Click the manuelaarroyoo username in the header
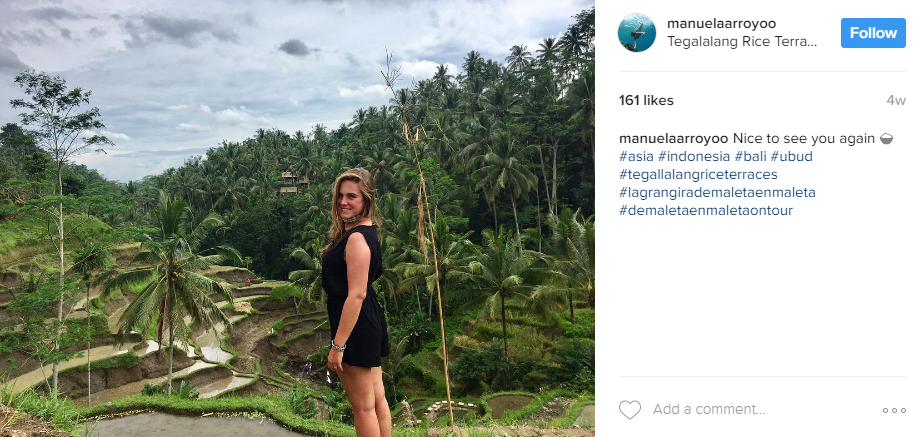This screenshot has width=920, height=437. pyautogui.click(x=721, y=23)
